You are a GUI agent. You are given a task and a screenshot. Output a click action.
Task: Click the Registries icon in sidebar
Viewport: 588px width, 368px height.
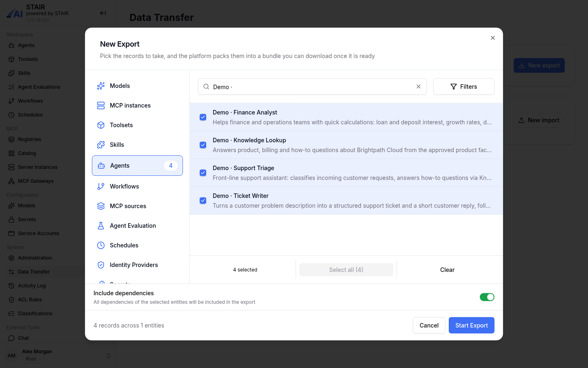11,139
